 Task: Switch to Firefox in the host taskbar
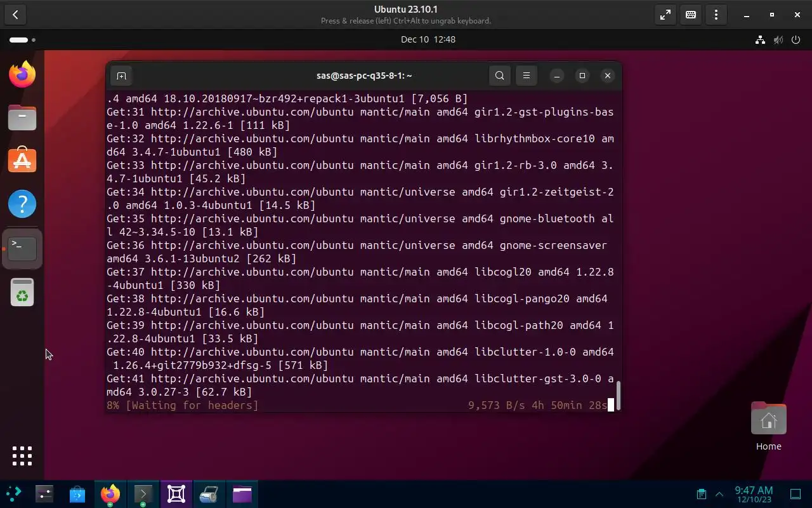tap(110, 494)
